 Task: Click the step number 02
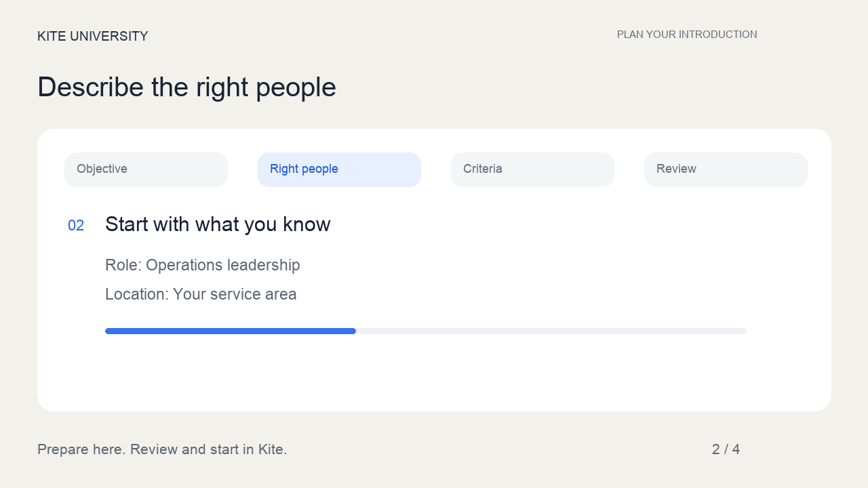[76, 226]
